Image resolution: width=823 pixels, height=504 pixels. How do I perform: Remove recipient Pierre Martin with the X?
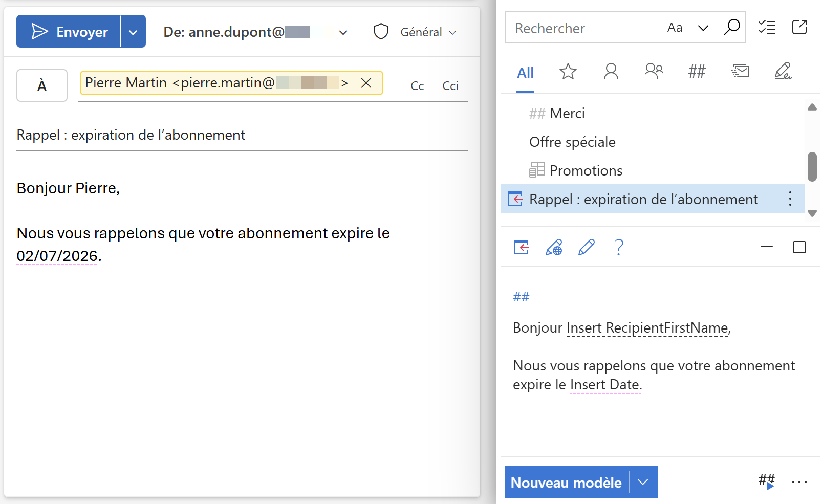366,83
